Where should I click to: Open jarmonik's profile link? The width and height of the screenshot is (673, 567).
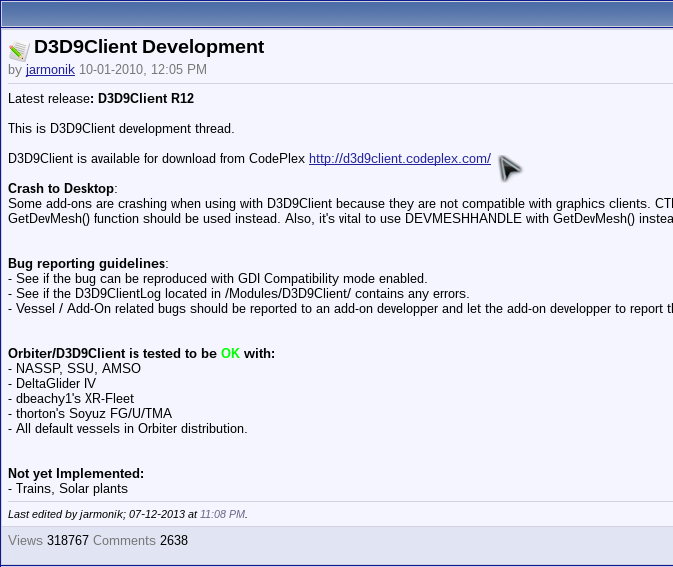click(x=50, y=70)
